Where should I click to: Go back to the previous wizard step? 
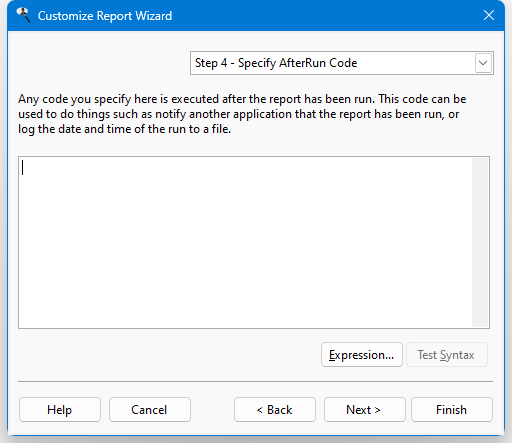coord(275,409)
